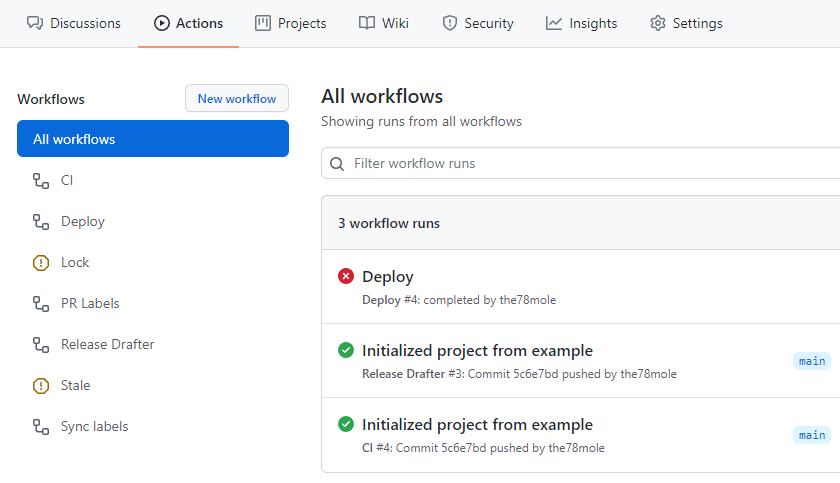This screenshot has height=483, width=840.
Task: Click the workflow icon beside Sync labels
Action: [41, 427]
